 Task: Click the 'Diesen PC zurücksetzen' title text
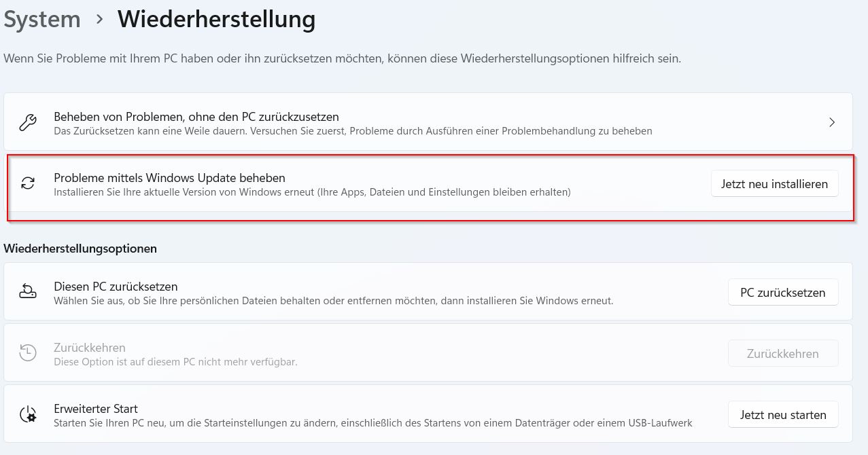point(116,287)
